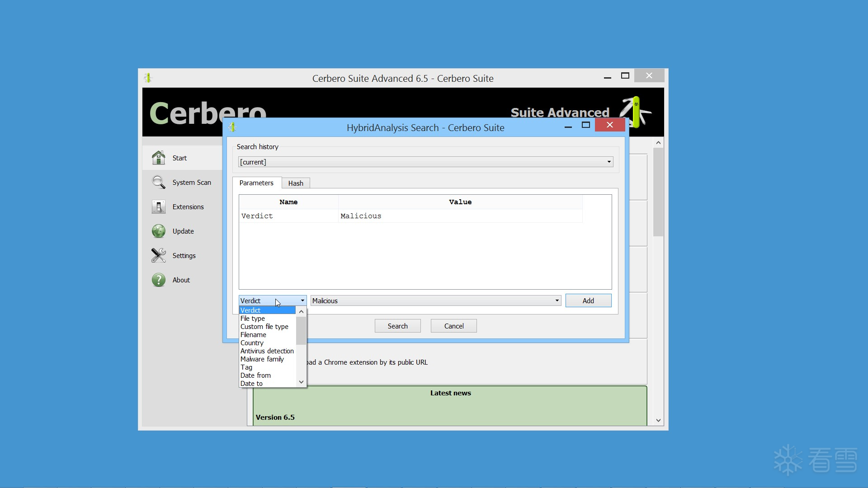Open System Scan magnifier icon

tap(158, 182)
